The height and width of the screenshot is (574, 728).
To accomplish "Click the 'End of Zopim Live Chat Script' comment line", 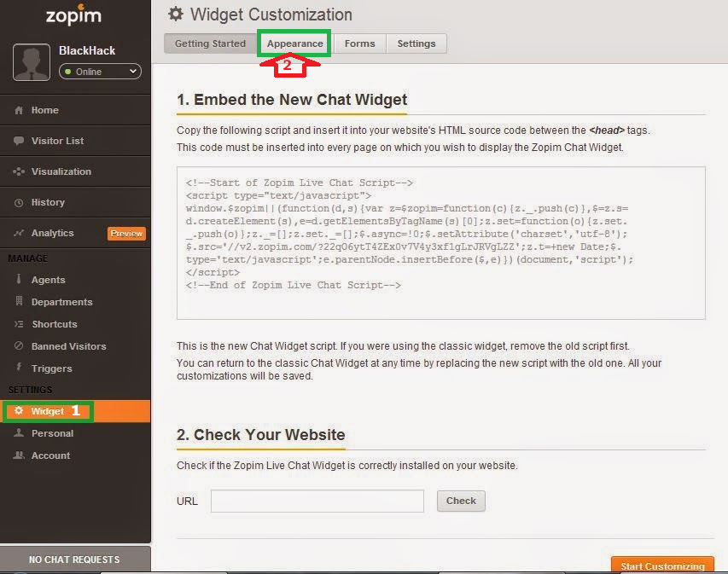I will click(293, 286).
